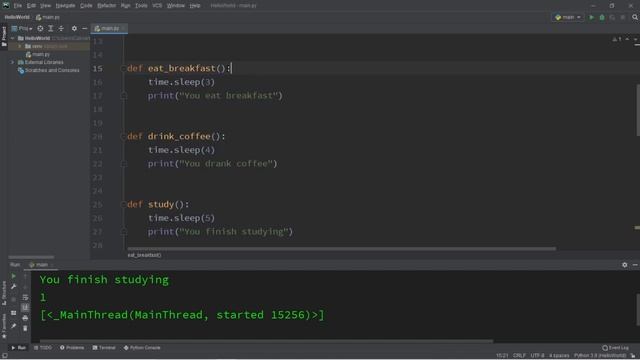Fold the drink_coffee function in gutter
640x360 pixels.
pyautogui.click(x=123, y=136)
